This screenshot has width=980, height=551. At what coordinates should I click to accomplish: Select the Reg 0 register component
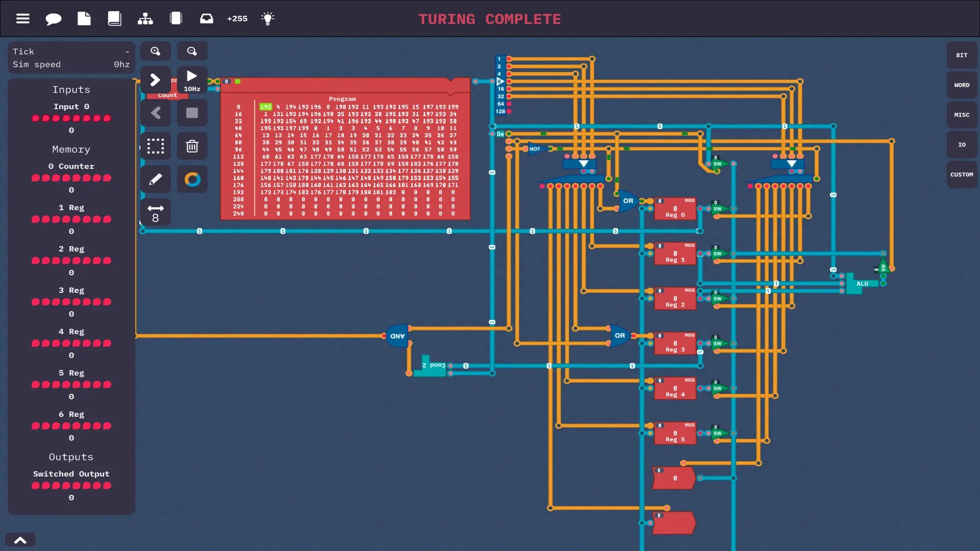[x=675, y=209]
